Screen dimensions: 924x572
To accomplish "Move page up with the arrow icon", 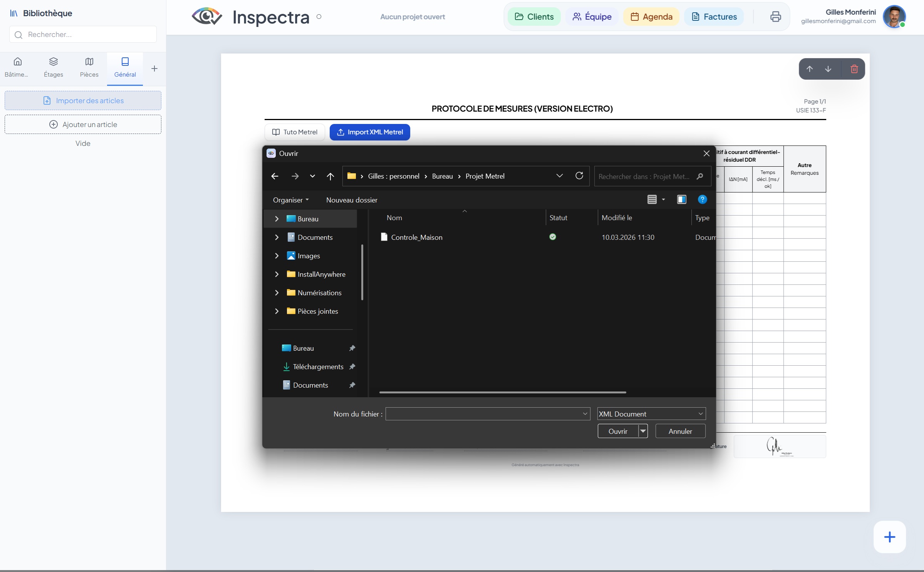I will (809, 69).
